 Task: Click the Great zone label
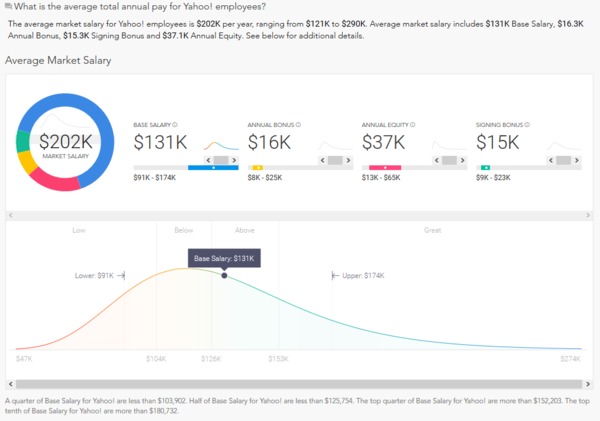coord(433,230)
